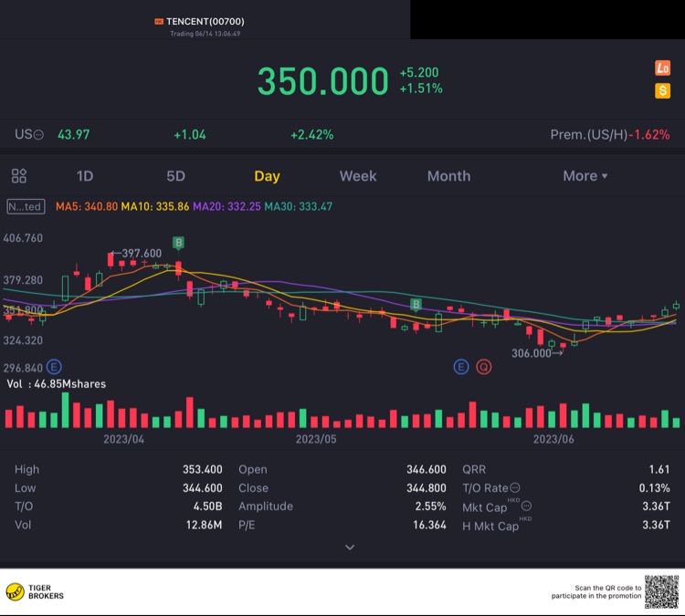Click the 406.760 price axis label
685x616 pixels.
[23, 238]
